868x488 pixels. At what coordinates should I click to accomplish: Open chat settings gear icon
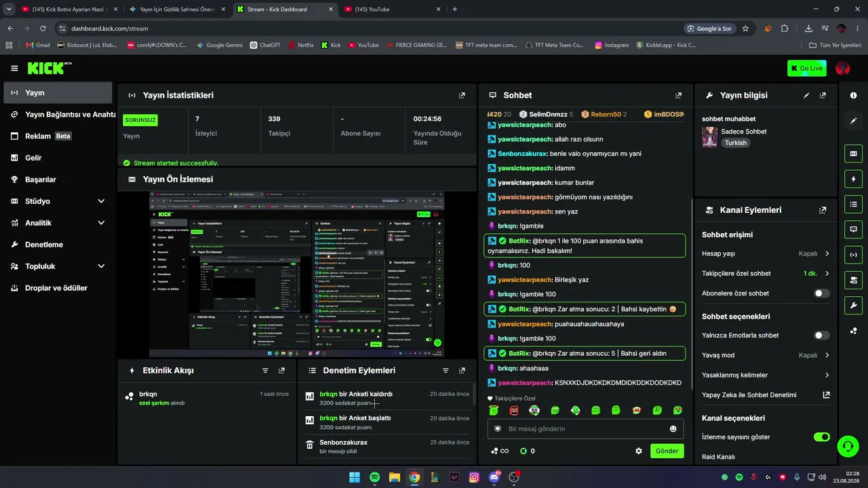[638, 451]
